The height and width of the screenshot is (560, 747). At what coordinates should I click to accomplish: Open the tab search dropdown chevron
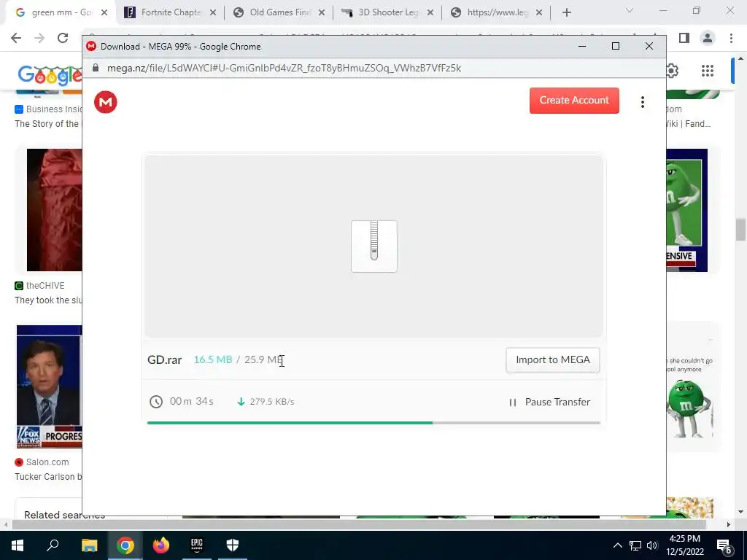pos(630,10)
